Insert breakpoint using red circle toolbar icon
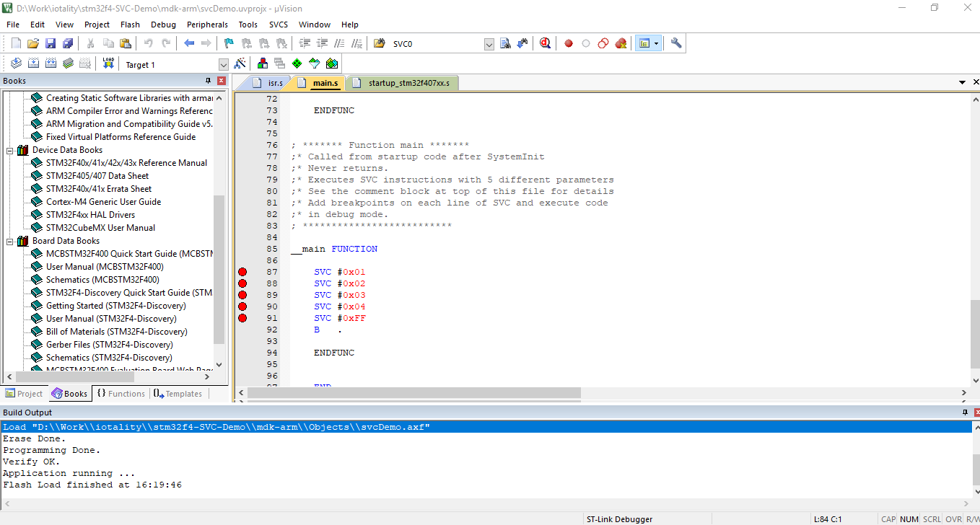 (x=569, y=43)
